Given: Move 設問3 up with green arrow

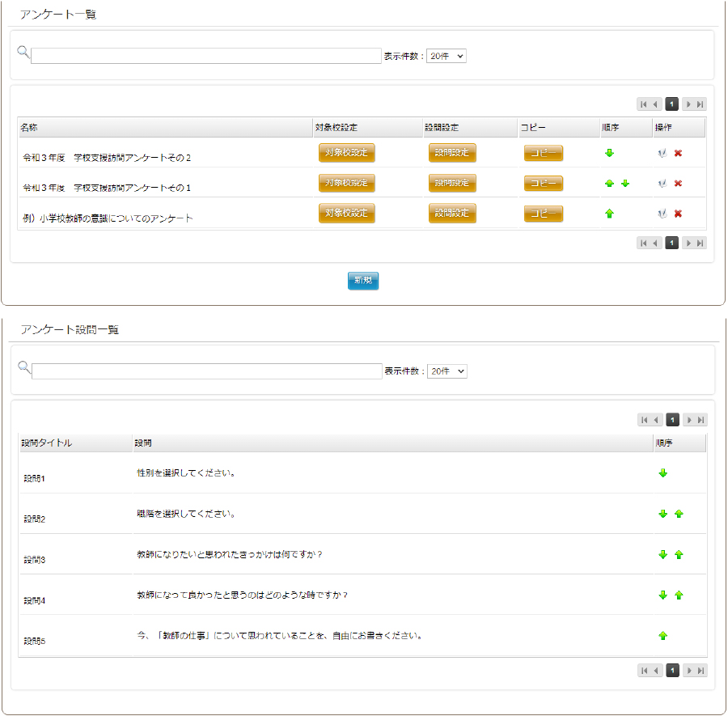Looking at the screenshot, I should click(x=679, y=555).
